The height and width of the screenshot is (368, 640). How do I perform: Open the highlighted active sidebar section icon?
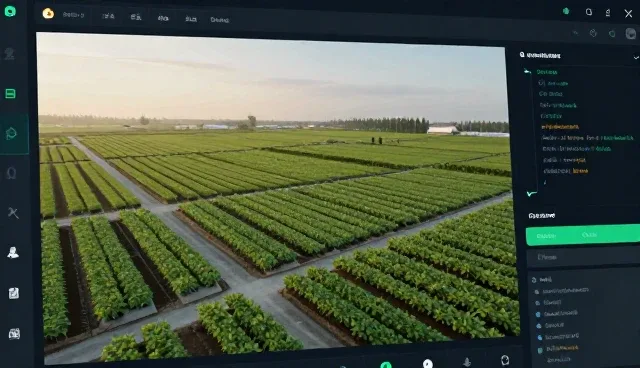pos(11,133)
